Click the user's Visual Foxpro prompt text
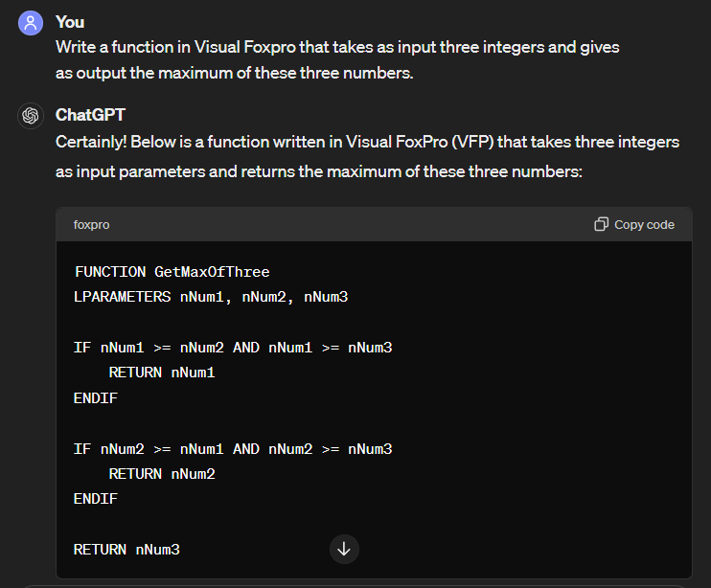 (337, 60)
